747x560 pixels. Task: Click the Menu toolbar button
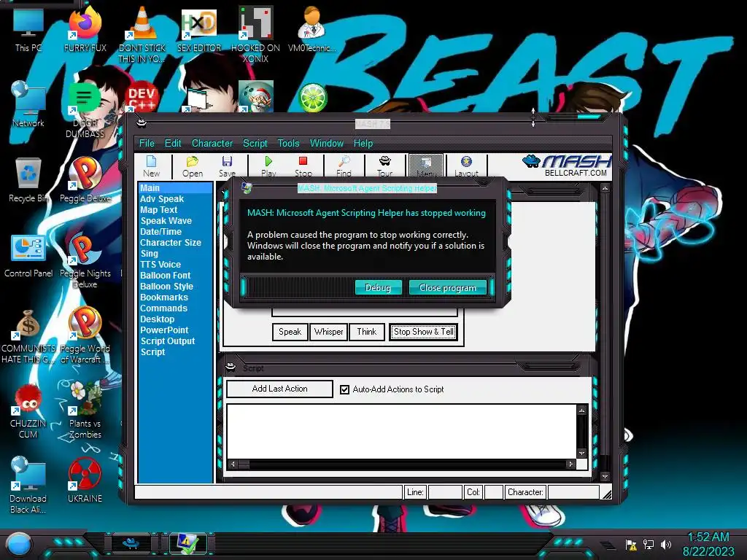[x=426, y=166]
